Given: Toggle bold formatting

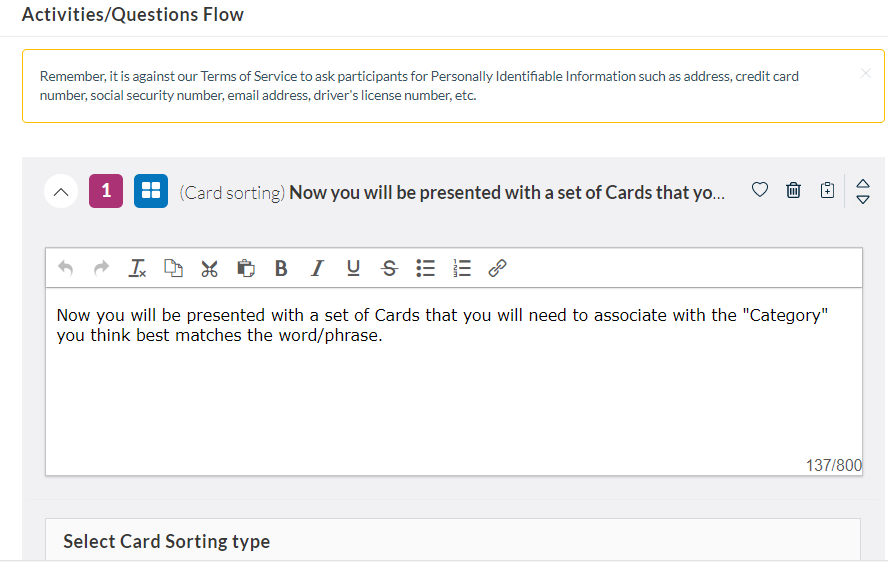Looking at the screenshot, I should click(x=281, y=268).
